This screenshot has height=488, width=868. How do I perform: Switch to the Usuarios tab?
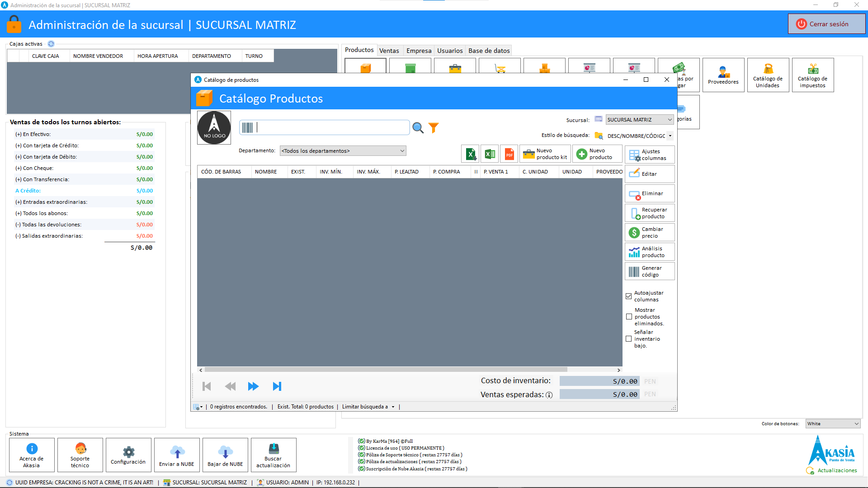pyautogui.click(x=450, y=51)
